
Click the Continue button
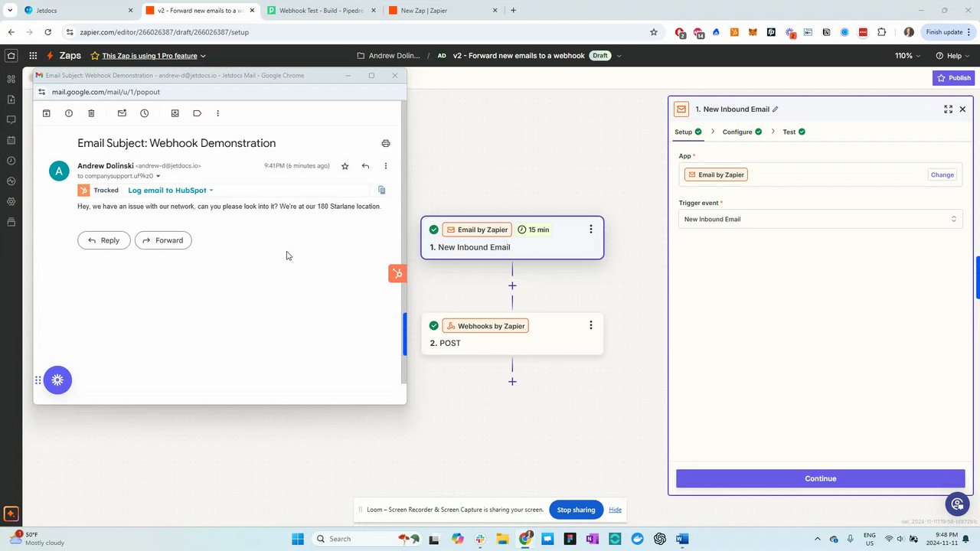820,478
